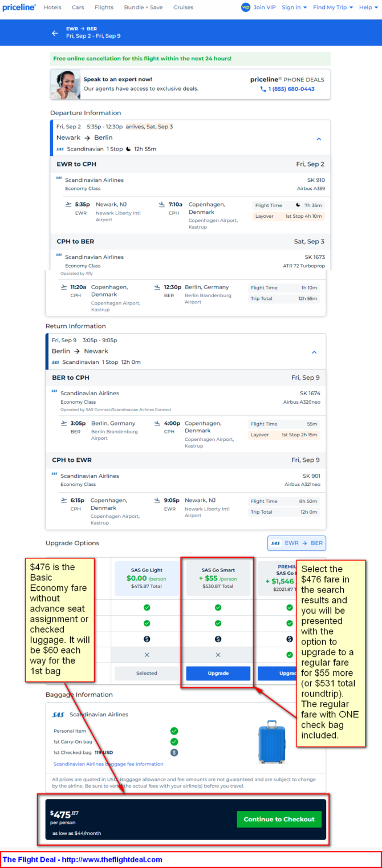Call phone deals number 1 (855) 680-0443

tap(291, 89)
